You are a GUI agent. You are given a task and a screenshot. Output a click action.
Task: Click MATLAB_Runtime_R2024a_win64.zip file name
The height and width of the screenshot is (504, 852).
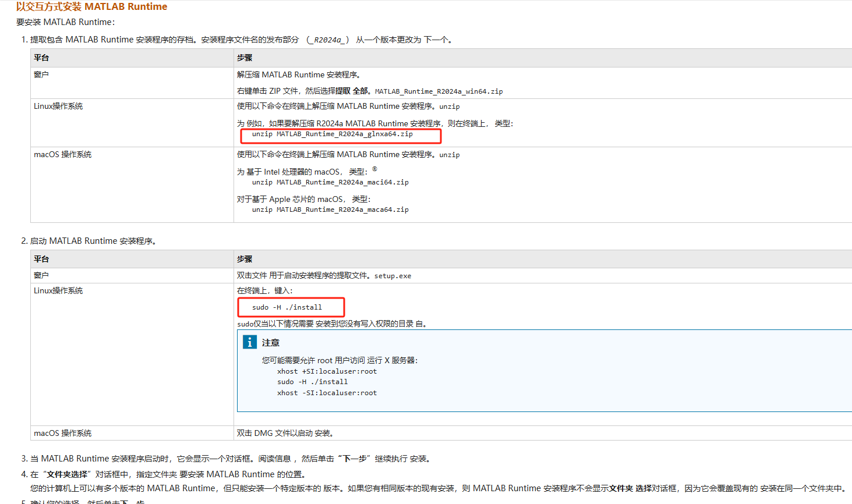tap(439, 91)
